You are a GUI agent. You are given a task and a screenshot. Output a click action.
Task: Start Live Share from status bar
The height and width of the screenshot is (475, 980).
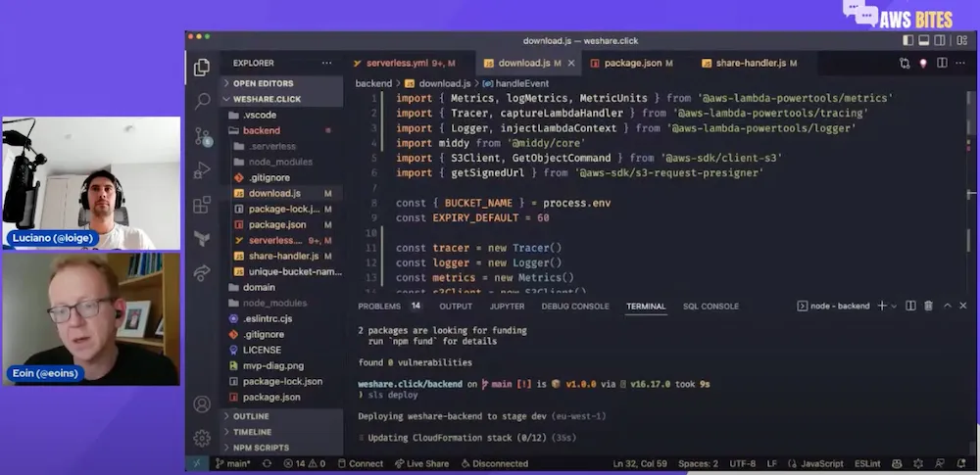[x=421, y=464]
